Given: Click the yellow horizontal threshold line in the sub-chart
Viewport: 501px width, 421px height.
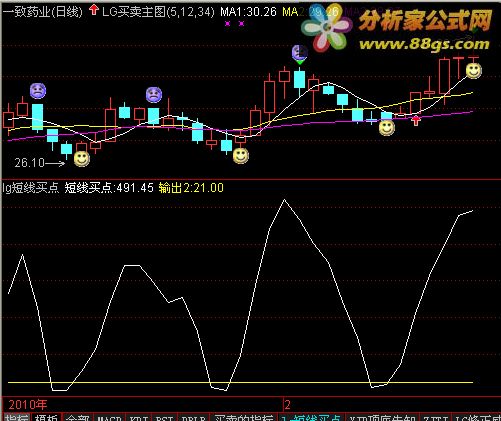Looking at the screenshot, I should click(240, 382).
